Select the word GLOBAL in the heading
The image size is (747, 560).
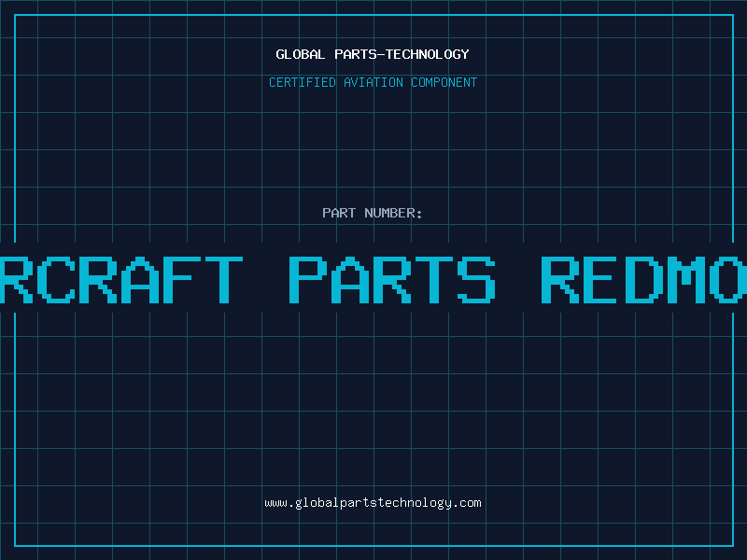[300, 54]
